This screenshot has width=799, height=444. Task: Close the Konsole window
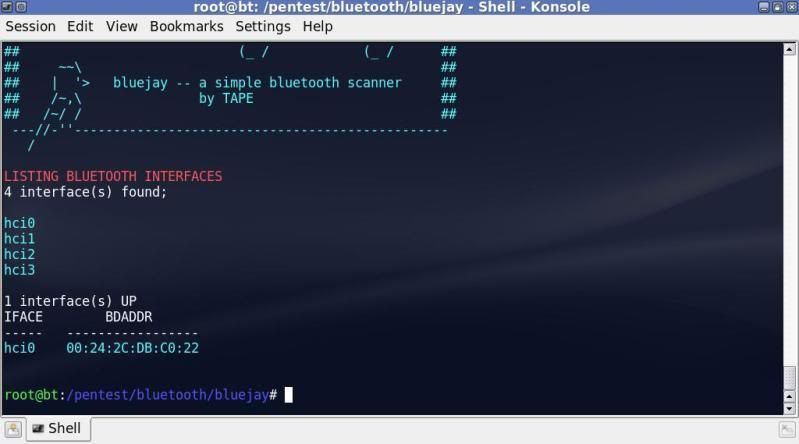pyautogui.click(x=791, y=7)
